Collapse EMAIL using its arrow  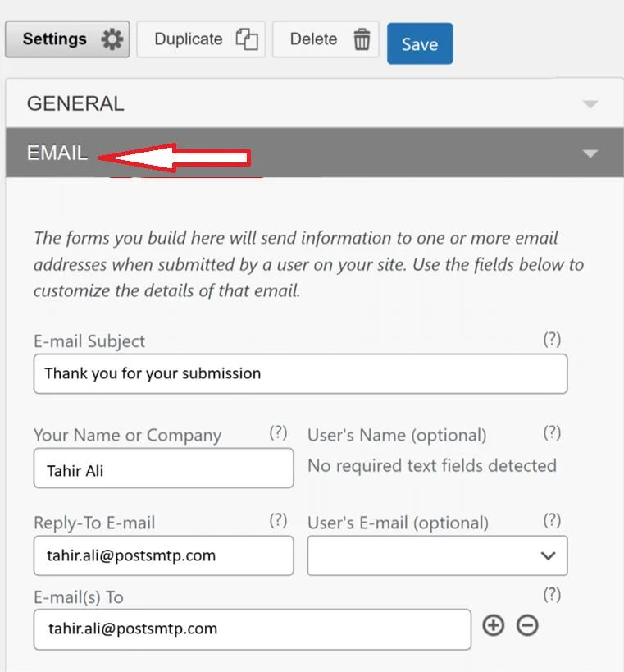tap(590, 153)
